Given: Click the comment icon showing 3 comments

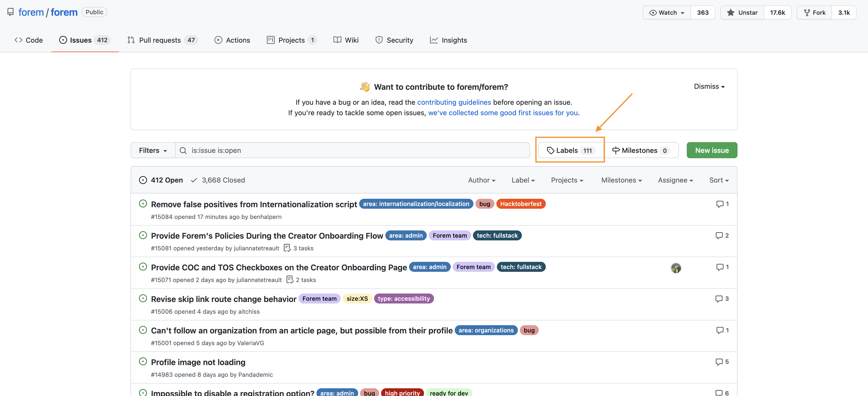Looking at the screenshot, I should (x=719, y=299).
